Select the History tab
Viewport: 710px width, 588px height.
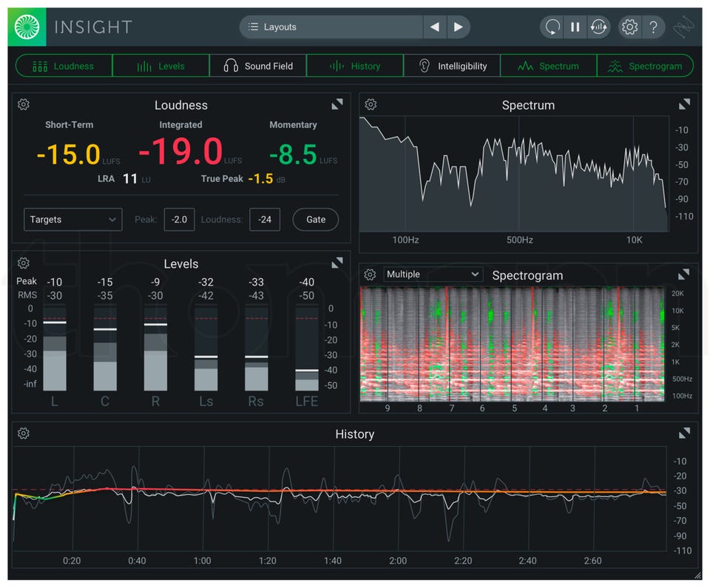355,66
